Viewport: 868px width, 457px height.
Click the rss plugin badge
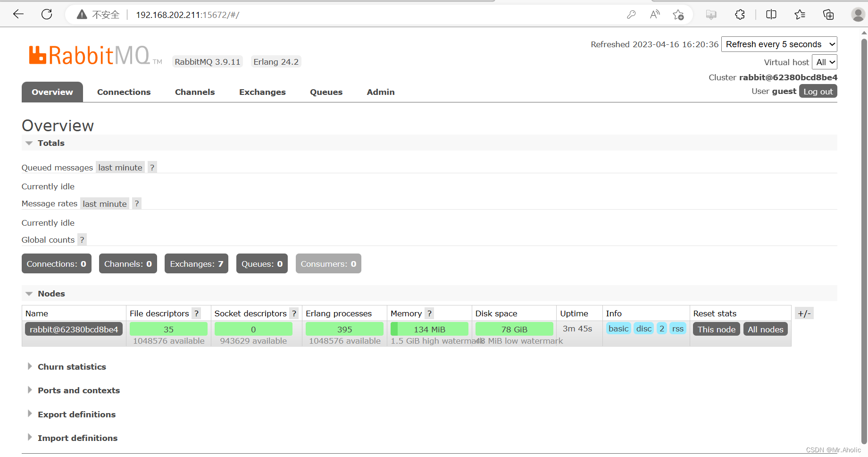[x=678, y=328]
